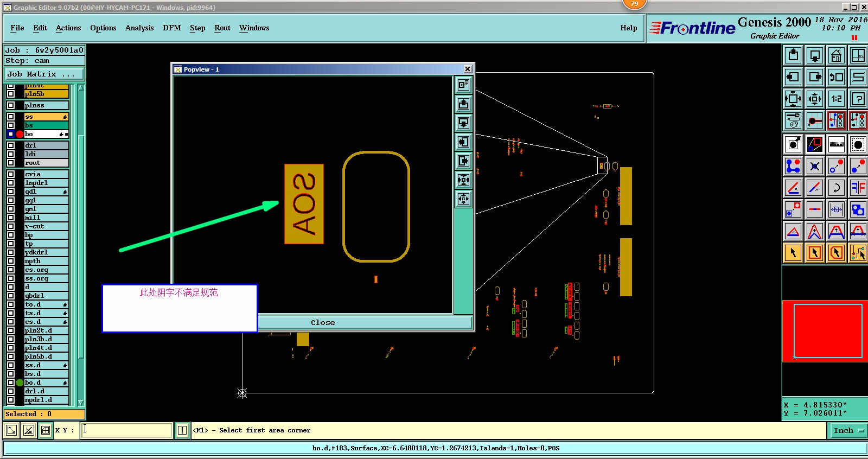The width and height of the screenshot is (868, 459).
Task: Click the mirrored F mirror icon
Action: pos(858,188)
